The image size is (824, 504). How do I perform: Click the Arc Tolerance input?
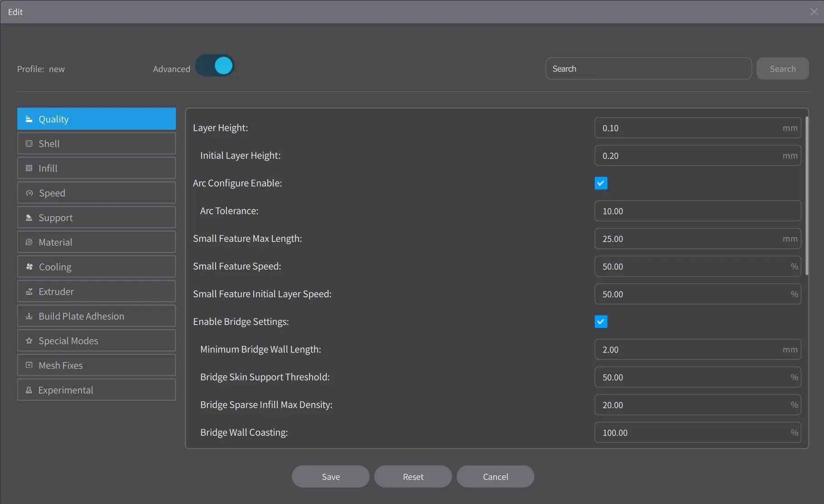(x=698, y=211)
